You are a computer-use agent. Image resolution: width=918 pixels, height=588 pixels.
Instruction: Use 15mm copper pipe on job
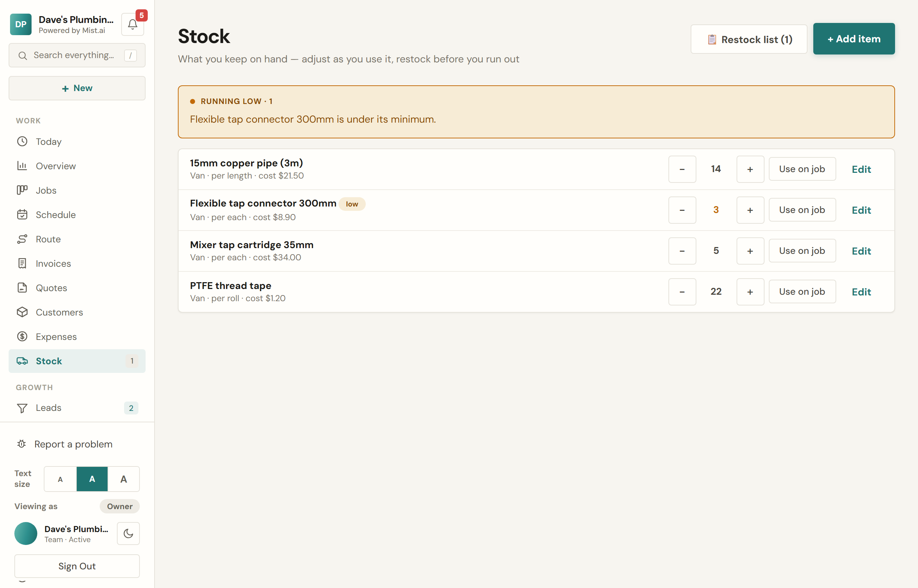802,169
